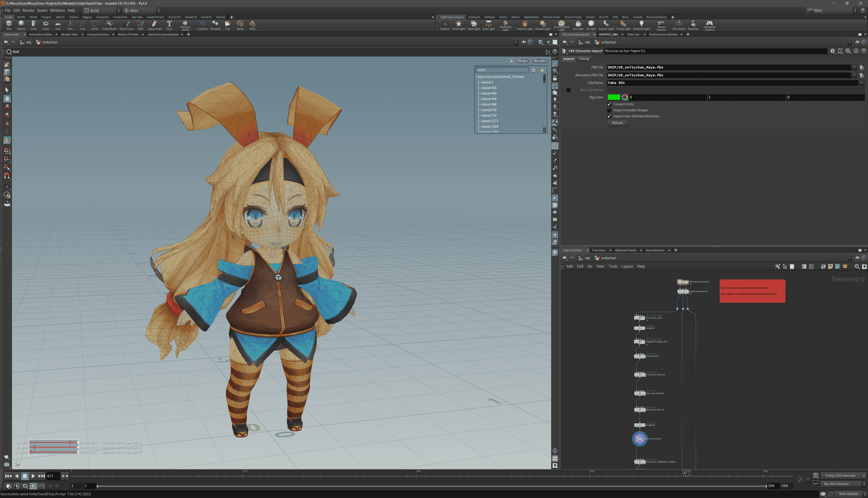Toggle the viewport lock camera icon

click(511, 61)
